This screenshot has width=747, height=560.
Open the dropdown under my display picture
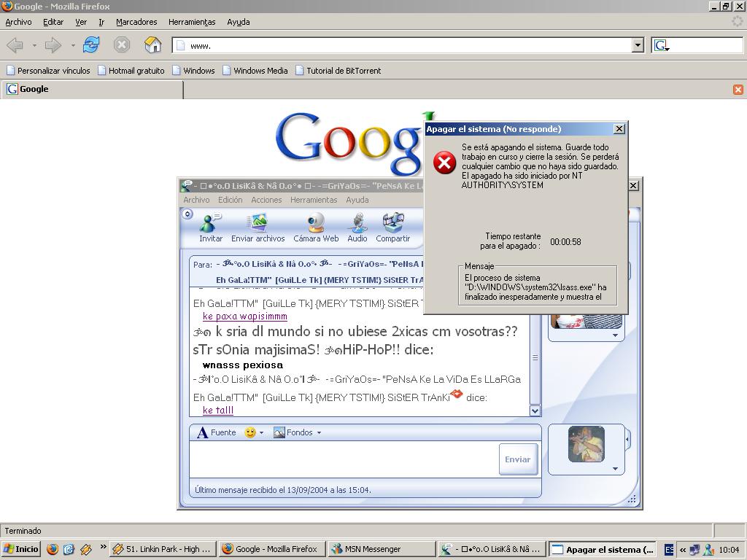615,469
